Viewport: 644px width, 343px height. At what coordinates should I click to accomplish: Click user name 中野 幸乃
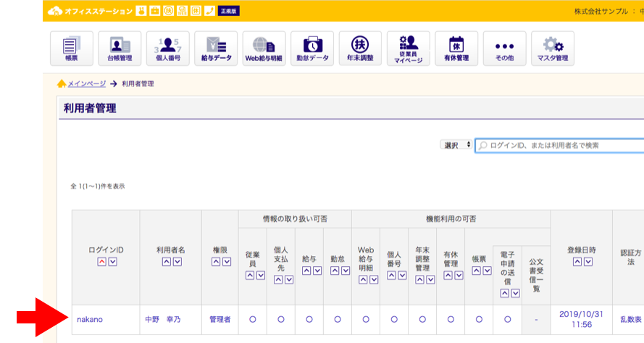(x=163, y=320)
